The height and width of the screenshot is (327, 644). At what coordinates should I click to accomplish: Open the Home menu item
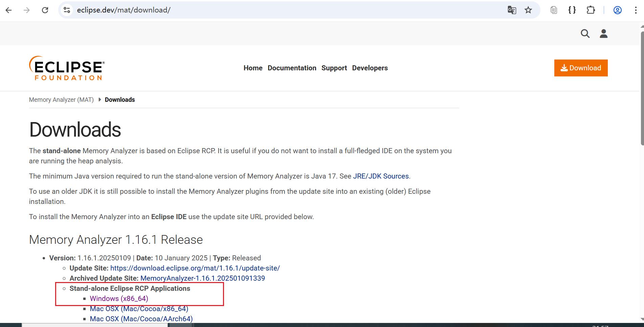253,68
